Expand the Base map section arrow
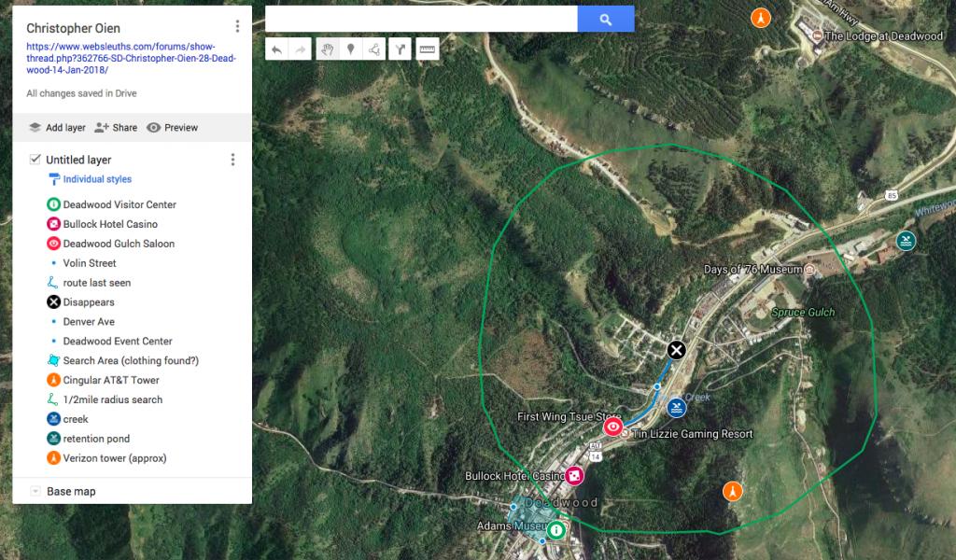 [x=35, y=492]
